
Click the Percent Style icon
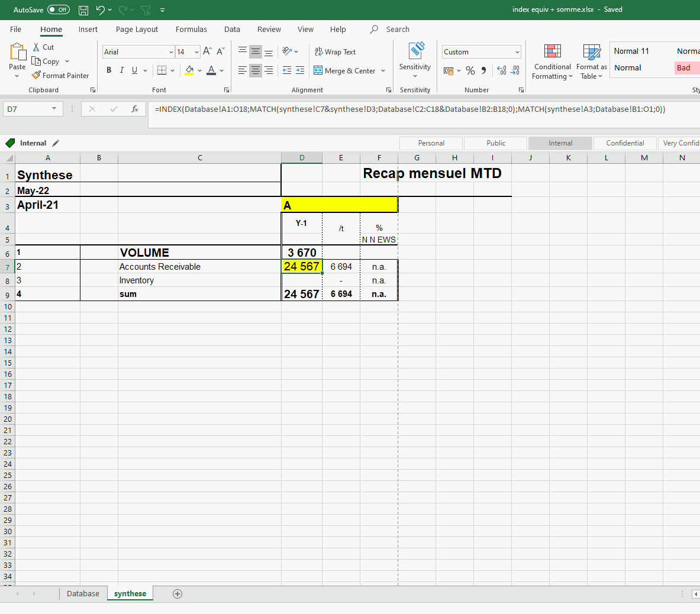(x=470, y=70)
